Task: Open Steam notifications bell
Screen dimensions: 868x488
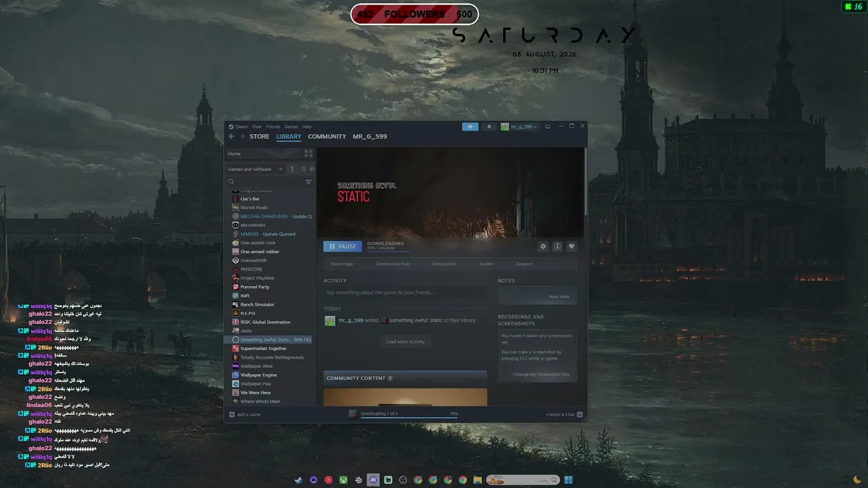Action: click(x=489, y=127)
